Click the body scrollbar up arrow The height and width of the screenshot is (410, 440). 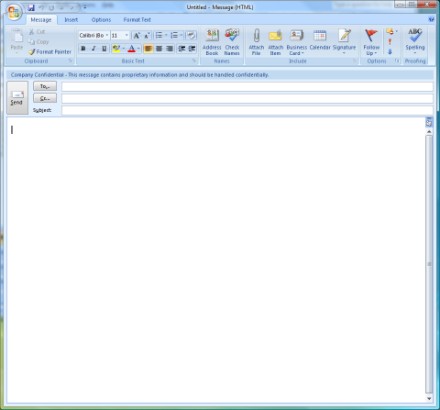(x=429, y=132)
